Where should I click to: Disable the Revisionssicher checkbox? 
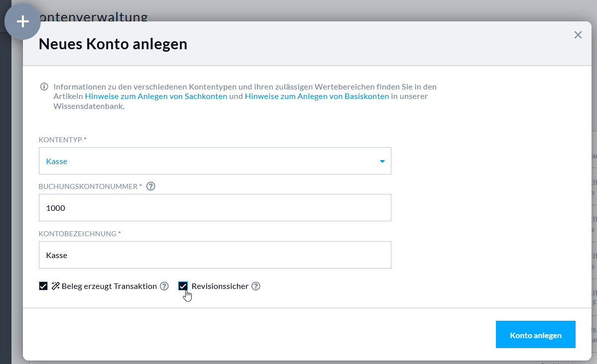pos(183,286)
